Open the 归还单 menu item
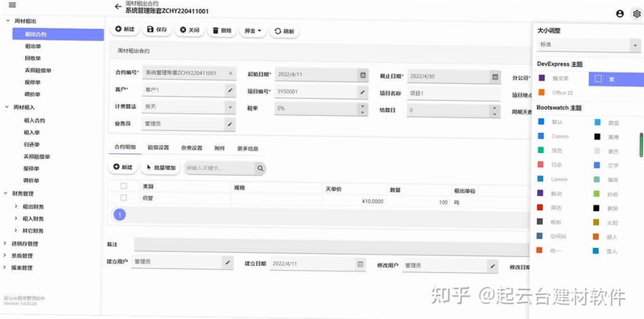 click(31, 144)
